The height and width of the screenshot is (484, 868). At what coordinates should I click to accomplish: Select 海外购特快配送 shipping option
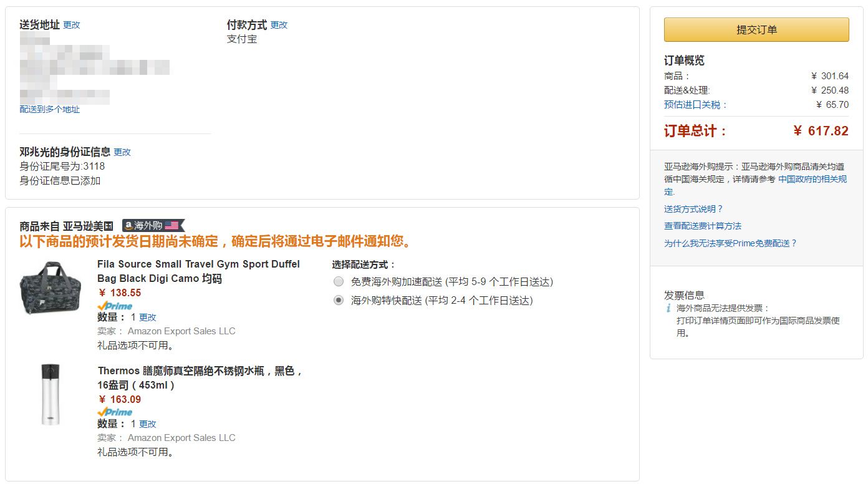tap(338, 300)
